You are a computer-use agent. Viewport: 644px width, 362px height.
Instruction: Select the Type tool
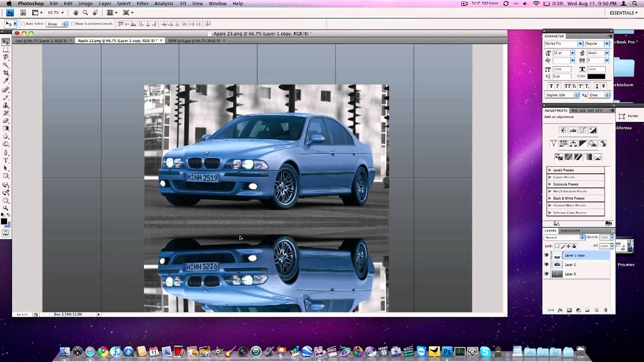click(x=6, y=160)
